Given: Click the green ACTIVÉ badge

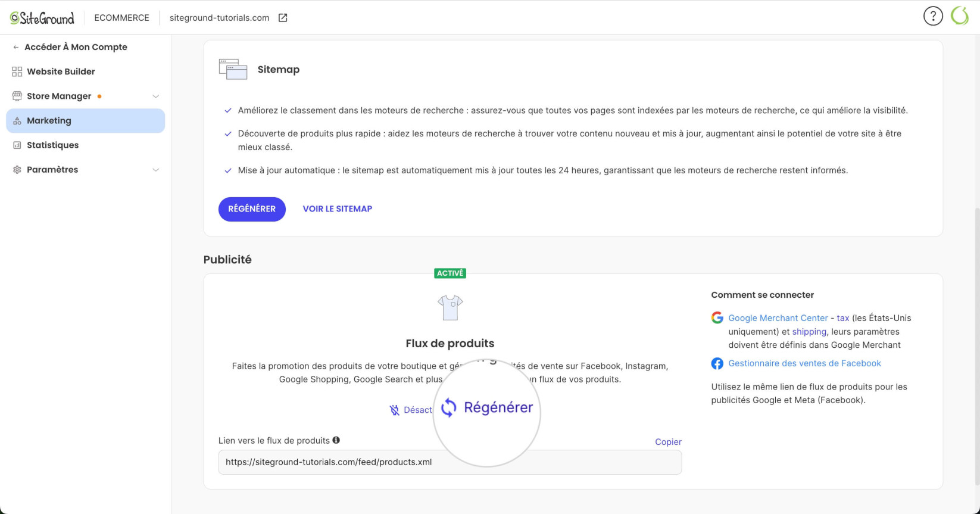Looking at the screenshot, I should [x=450, y=273].
